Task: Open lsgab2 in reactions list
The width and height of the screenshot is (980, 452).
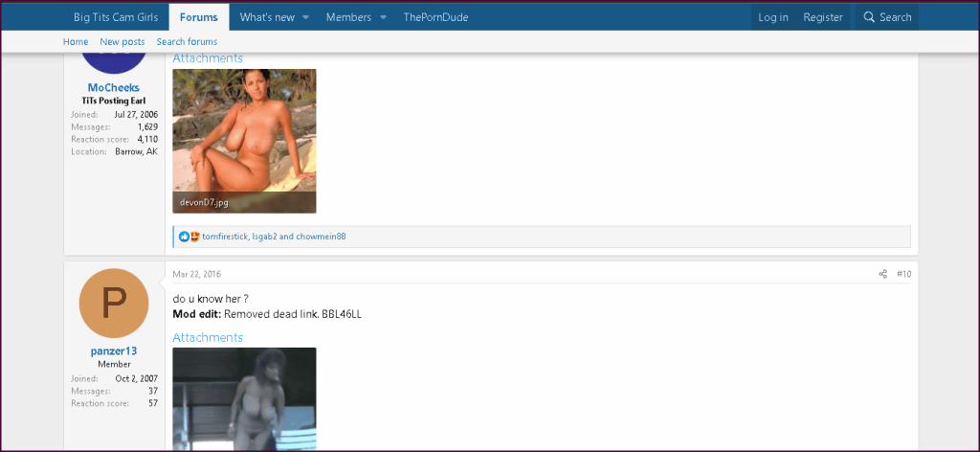Action: (x=264, y=237)
